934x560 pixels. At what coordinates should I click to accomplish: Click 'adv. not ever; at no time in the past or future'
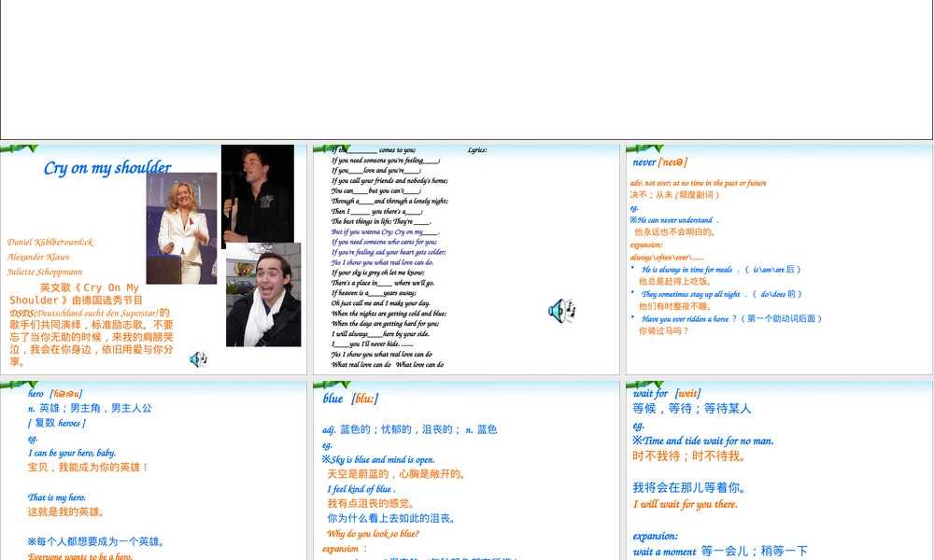coord(698,183)
